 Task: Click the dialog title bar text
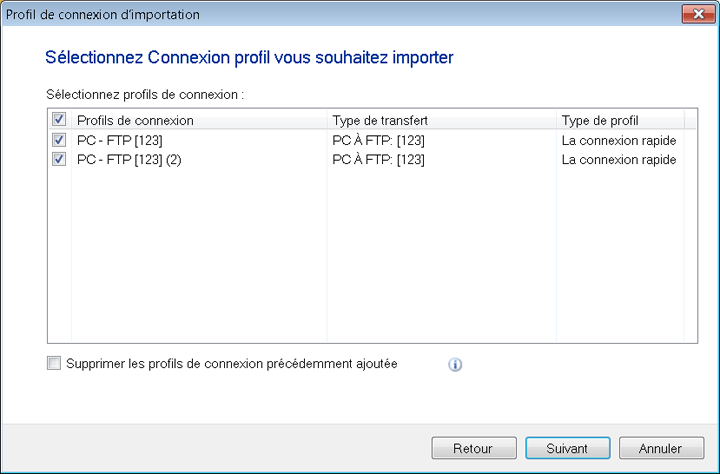pyautogui.click(x=103, y=14)
